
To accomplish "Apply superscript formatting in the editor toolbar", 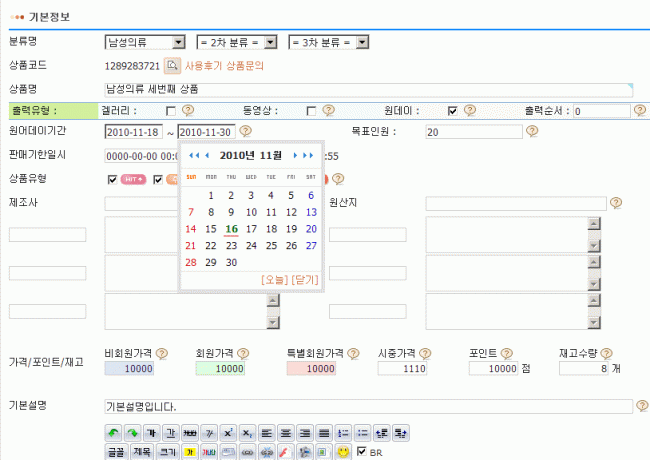I will pyautogui.click(x=227, y=432).
